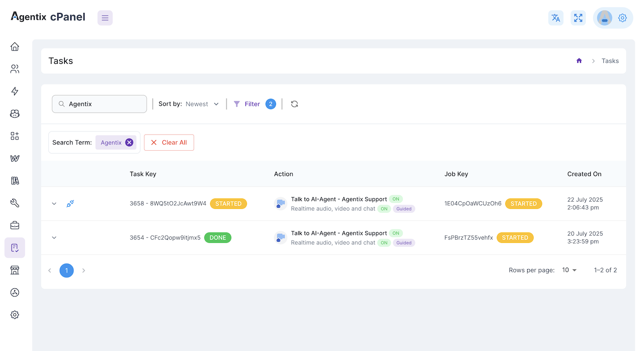Click the Task Key column header
Screen dimensions: 644x351
tap(143, 174)
